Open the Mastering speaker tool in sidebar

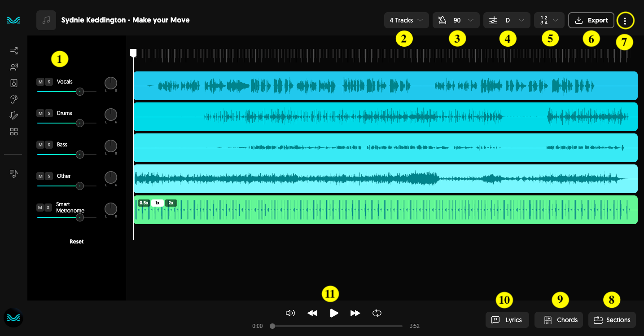(13, 83)
